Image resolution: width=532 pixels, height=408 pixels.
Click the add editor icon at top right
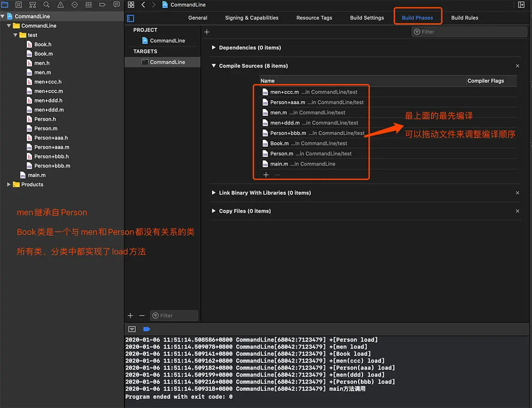tap(521, 5)
